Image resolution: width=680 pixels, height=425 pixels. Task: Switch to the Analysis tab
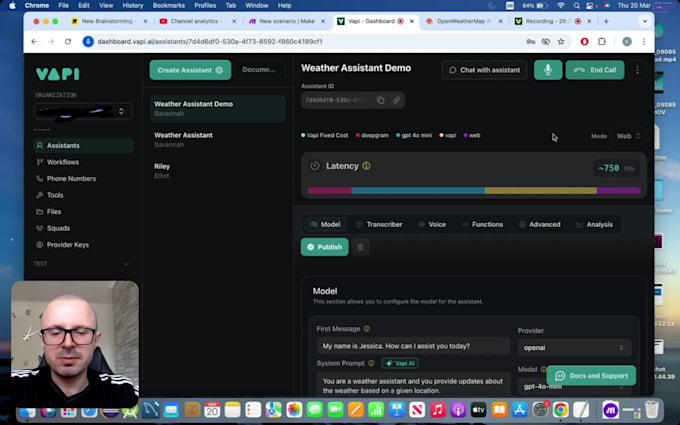pos(594,224)
